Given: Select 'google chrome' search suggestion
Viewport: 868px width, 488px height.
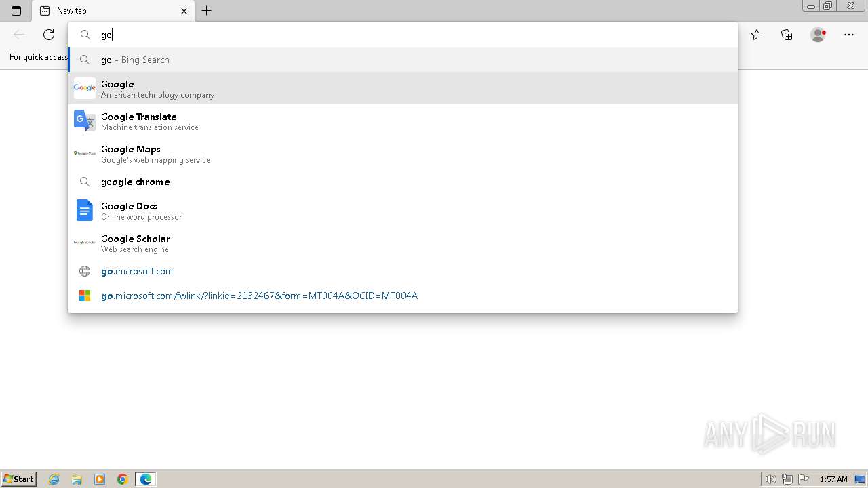Looking at the screenshot, I should pos(403,182).
